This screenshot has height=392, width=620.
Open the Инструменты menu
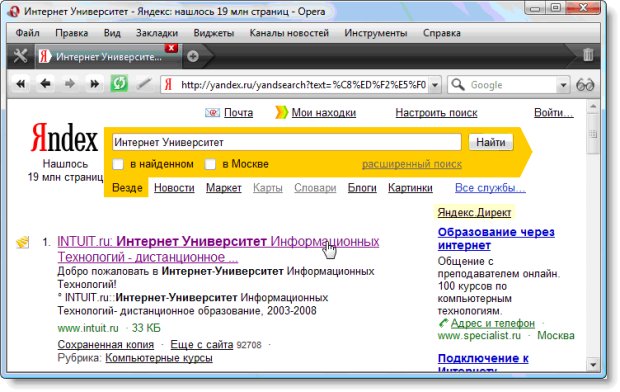click(x=376, y=33)
